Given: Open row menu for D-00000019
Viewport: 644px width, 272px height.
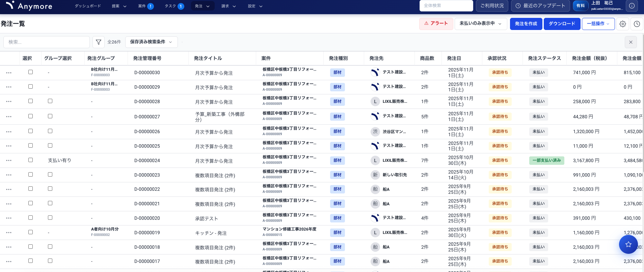Looking at the screenshot, I should point(9,233).
